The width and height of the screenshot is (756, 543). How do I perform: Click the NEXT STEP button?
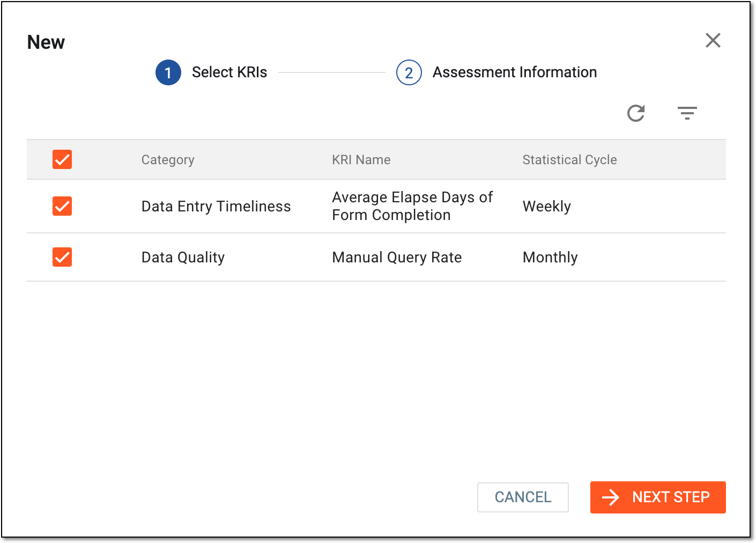pyautogui.click(x=658, y=497)
